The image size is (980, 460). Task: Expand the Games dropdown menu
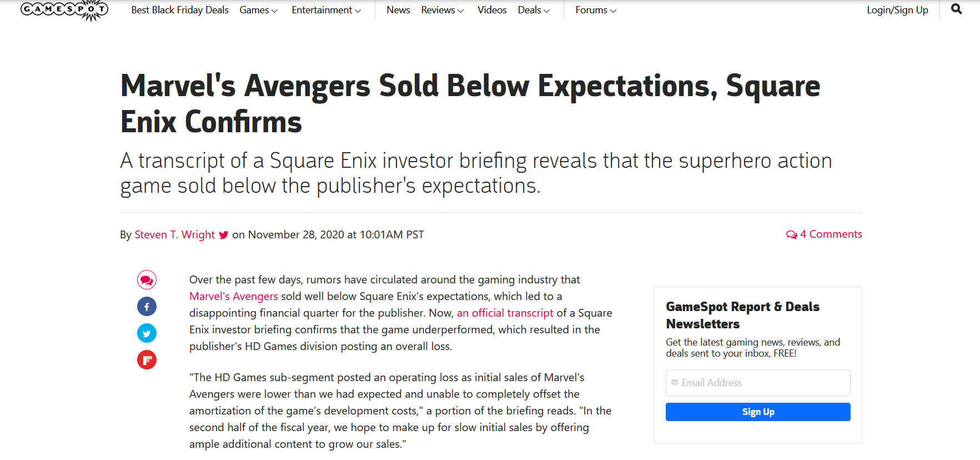click(258, 10)
